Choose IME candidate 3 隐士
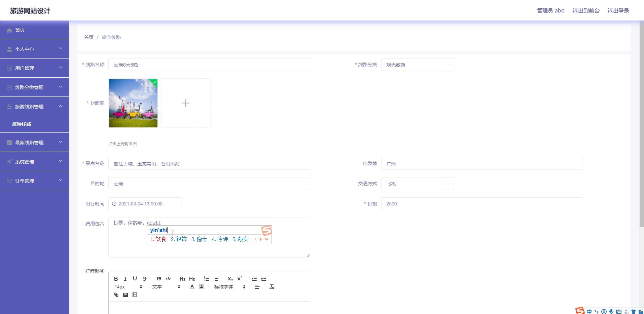 click(200, 239)
